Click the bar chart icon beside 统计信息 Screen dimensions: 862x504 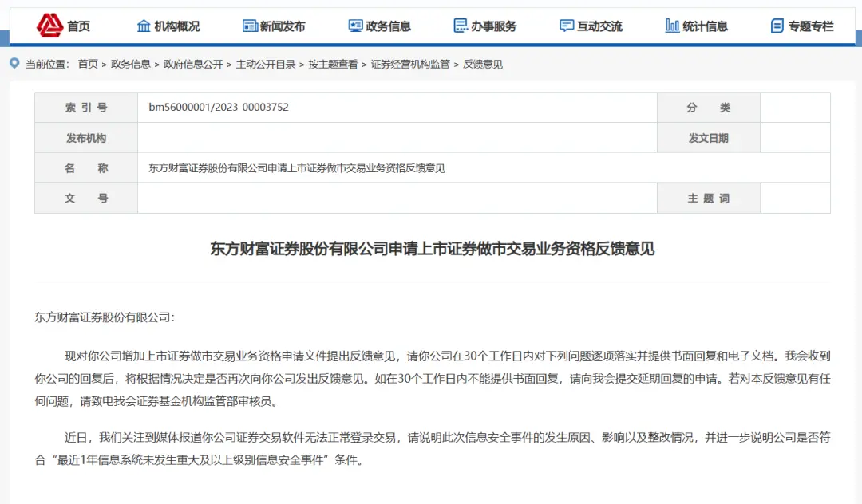coord(672,26)
